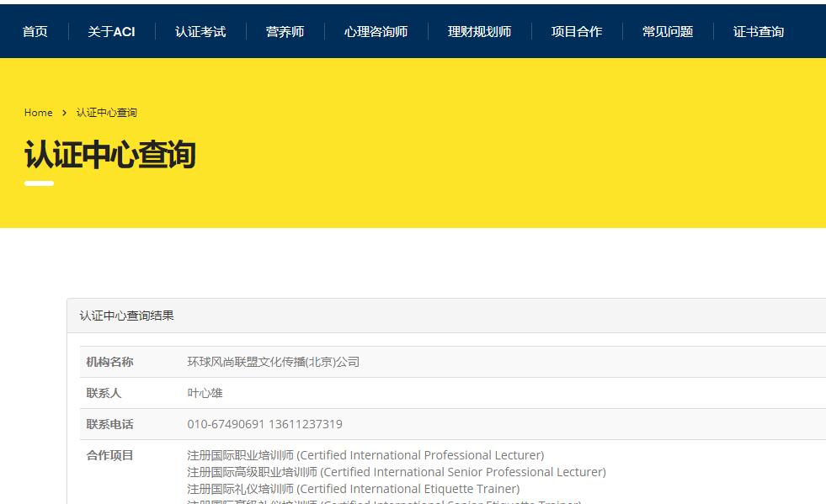Click the breadcrumb chevron separator icon
The image size is (826, 504).
[64, 113]
